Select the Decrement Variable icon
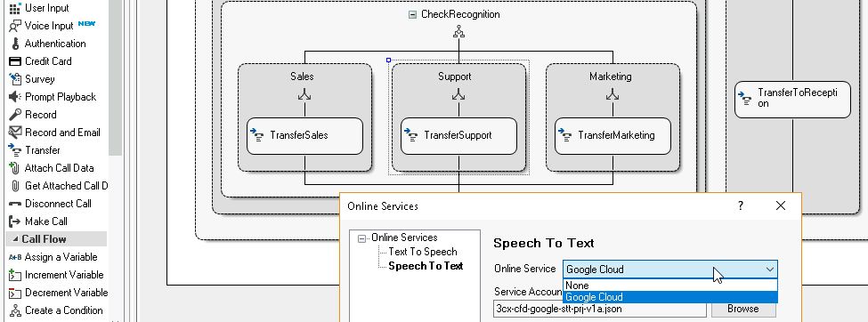Viewport: 868px width, 322px height. click(15, 293)
